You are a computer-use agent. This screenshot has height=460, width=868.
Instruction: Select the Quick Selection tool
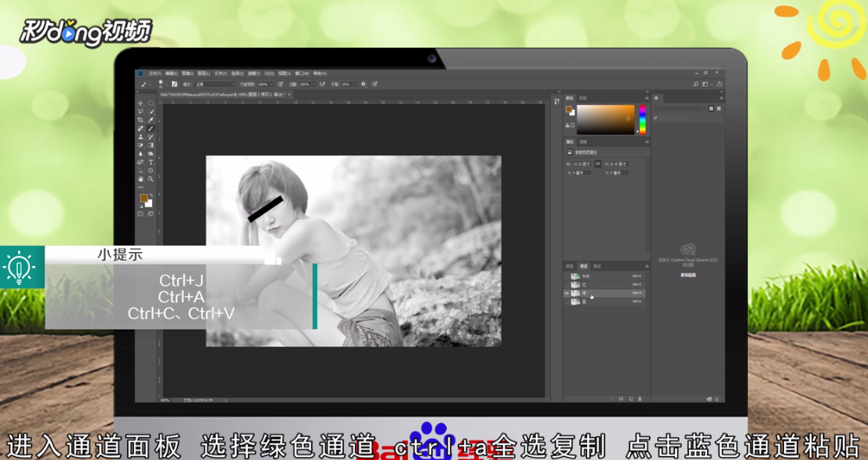tap(151, 111)
